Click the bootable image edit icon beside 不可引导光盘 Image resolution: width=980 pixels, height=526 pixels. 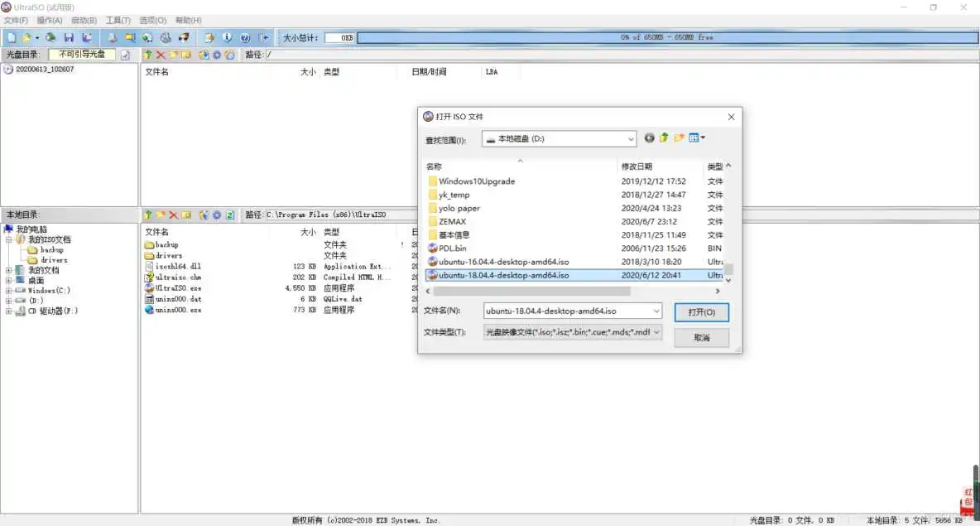126,54
